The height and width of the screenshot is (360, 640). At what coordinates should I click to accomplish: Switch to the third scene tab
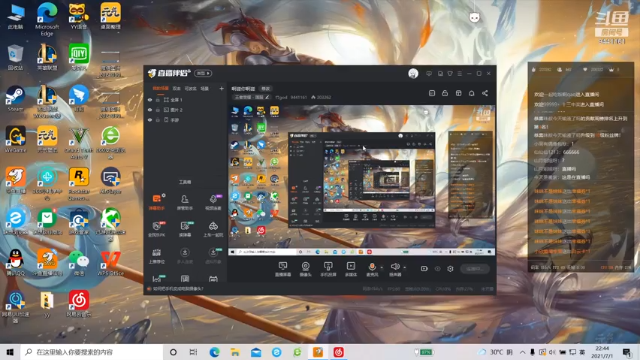point(190,89)
